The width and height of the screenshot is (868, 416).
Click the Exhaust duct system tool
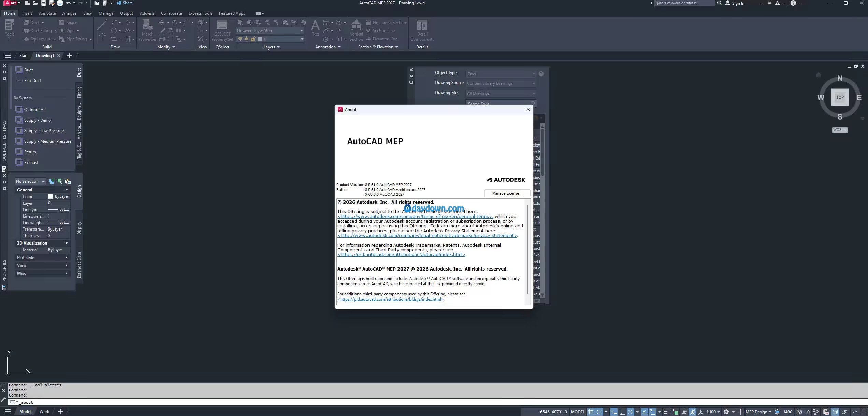tap(31, 163)
